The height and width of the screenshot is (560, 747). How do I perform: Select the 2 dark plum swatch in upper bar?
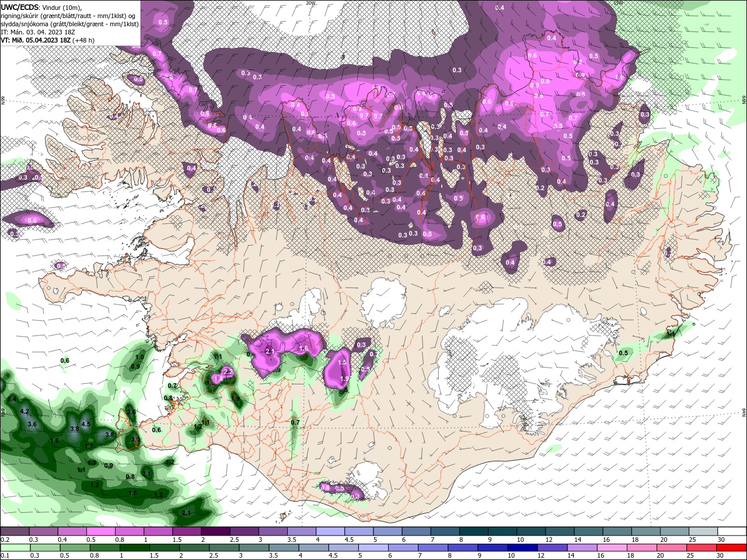pyautogui.click(x=215, y=531)
